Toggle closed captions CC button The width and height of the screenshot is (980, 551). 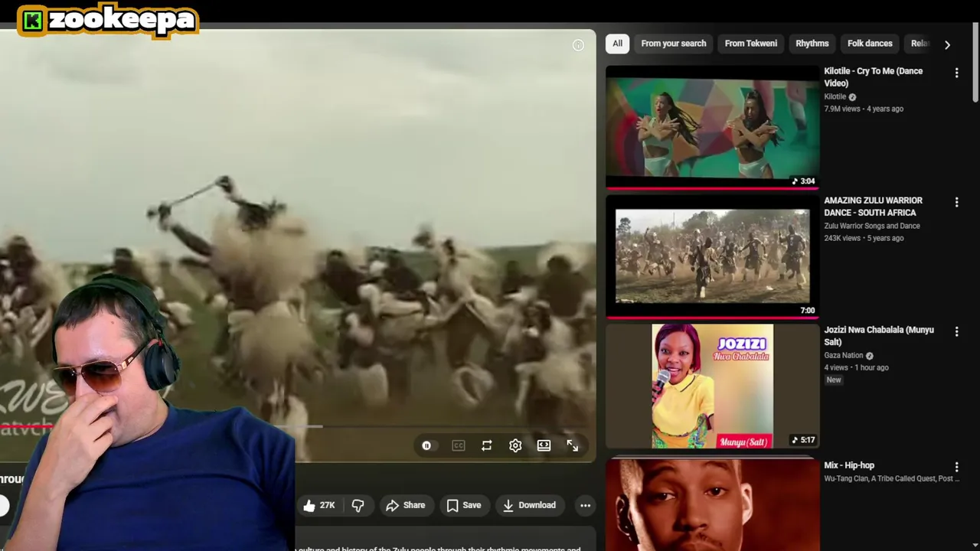click(458, 445)
